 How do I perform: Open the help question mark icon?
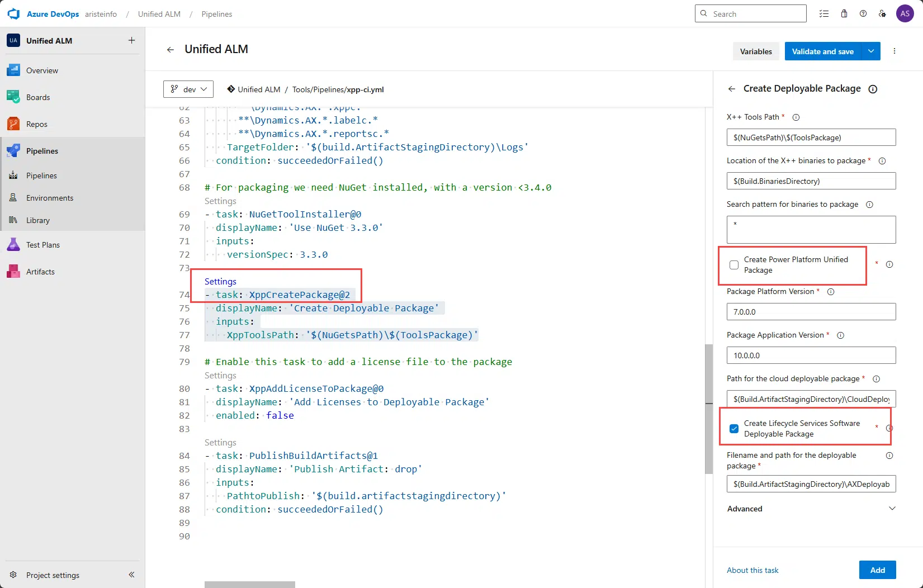click(x=863, y=14)
